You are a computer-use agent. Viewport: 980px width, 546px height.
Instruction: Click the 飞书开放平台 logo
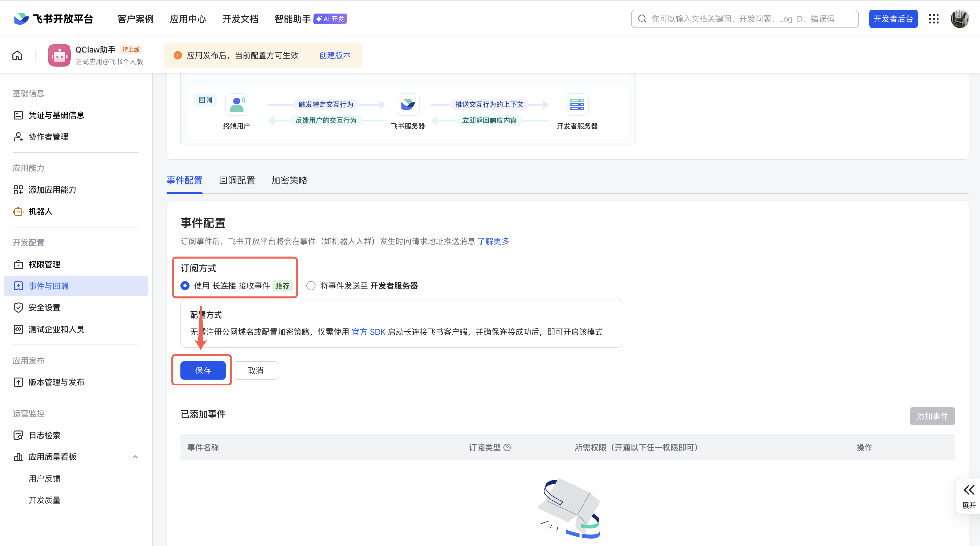pos(53,19)
